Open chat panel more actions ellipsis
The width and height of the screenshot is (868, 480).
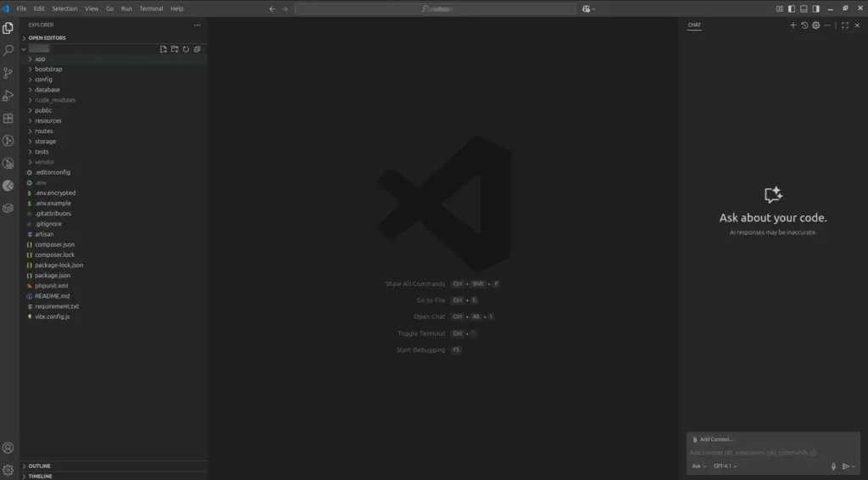[x=827, y=25]
